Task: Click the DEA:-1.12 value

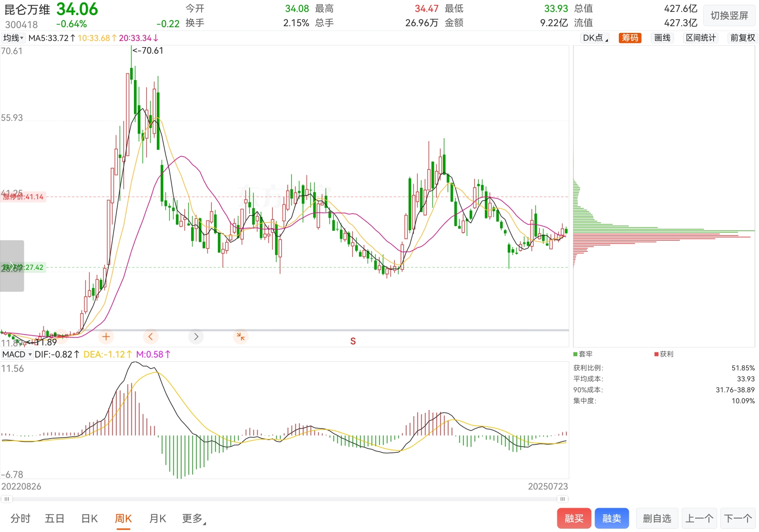Action: click(x=108, y=354)
